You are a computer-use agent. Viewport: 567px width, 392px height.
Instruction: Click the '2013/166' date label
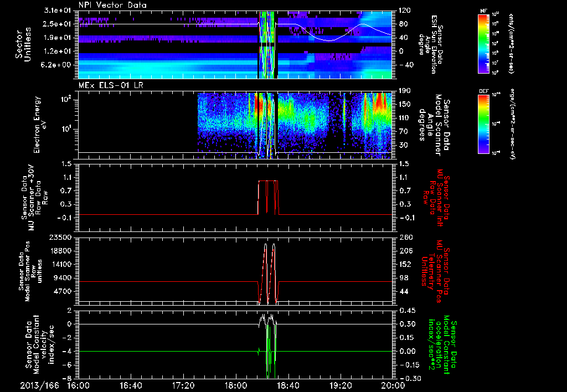(x=39, y=385)
